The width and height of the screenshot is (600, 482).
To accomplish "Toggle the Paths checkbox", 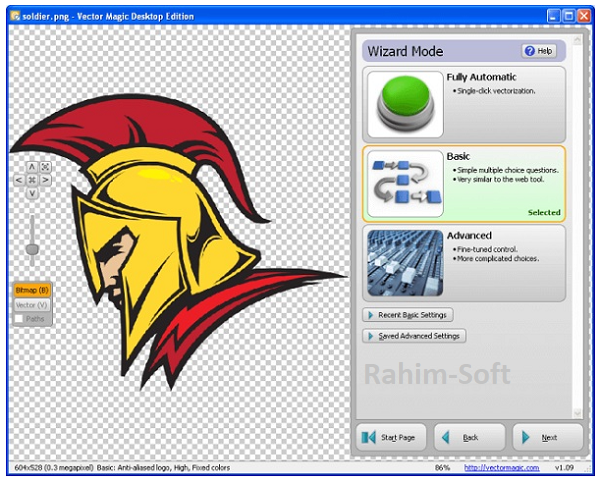I will [19, 319].
